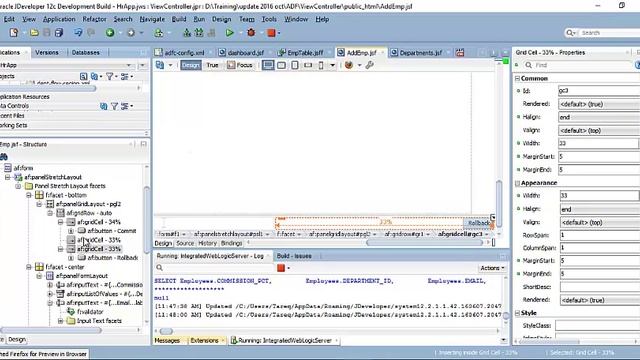Click the search magnifier icon in Log panel
This screenshot has width=640, height=360.
160,268
